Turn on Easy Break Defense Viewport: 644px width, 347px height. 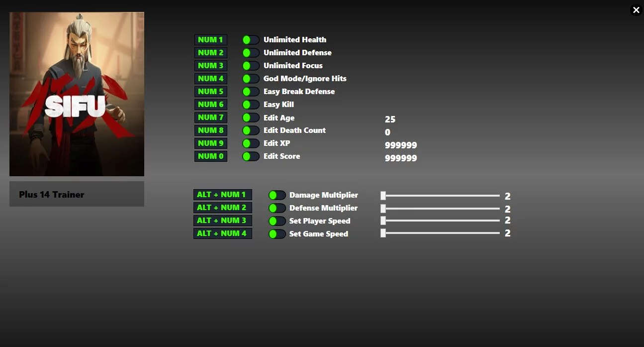click(251, 92)
